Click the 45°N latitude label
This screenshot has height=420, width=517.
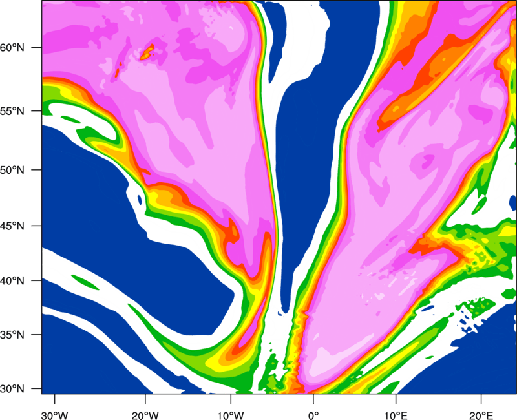(13, 226)
